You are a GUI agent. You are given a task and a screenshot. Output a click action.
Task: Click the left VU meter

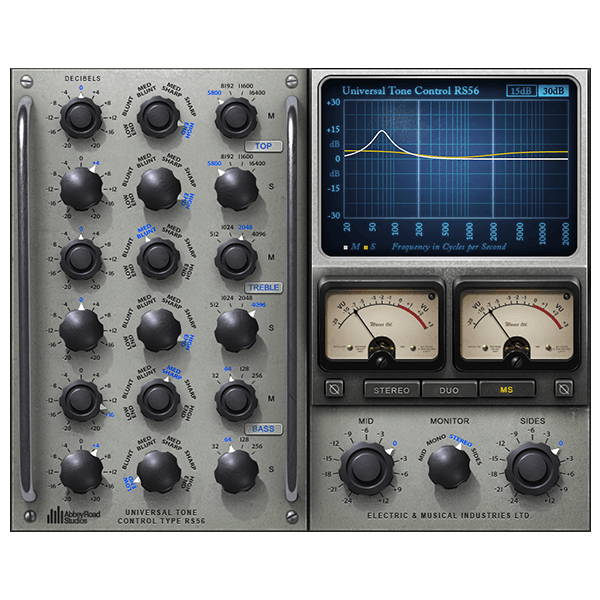coord(382,326)
